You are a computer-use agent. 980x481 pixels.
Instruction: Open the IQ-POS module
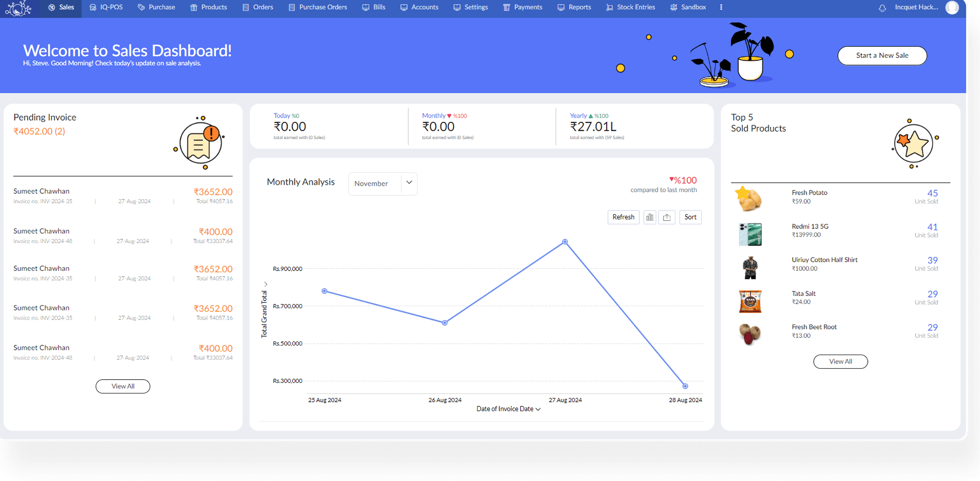[x=106, y=7]
